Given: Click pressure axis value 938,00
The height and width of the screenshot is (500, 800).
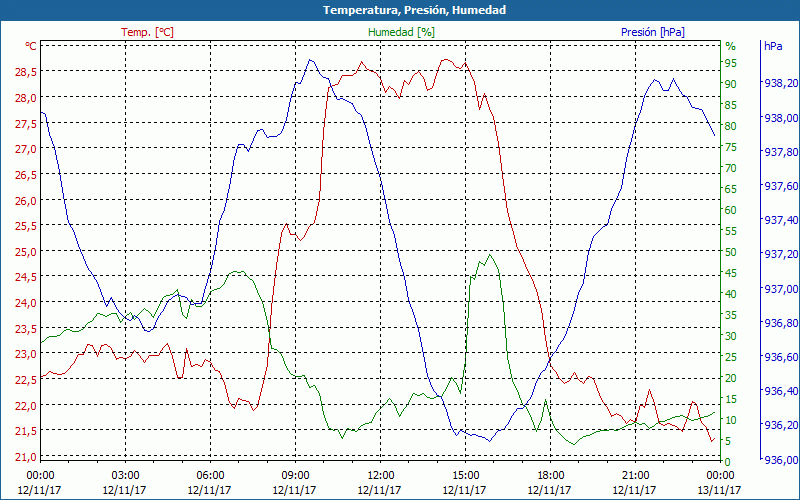Looking at the screenshot, I should pyautogui.click(x=781, y=118).
